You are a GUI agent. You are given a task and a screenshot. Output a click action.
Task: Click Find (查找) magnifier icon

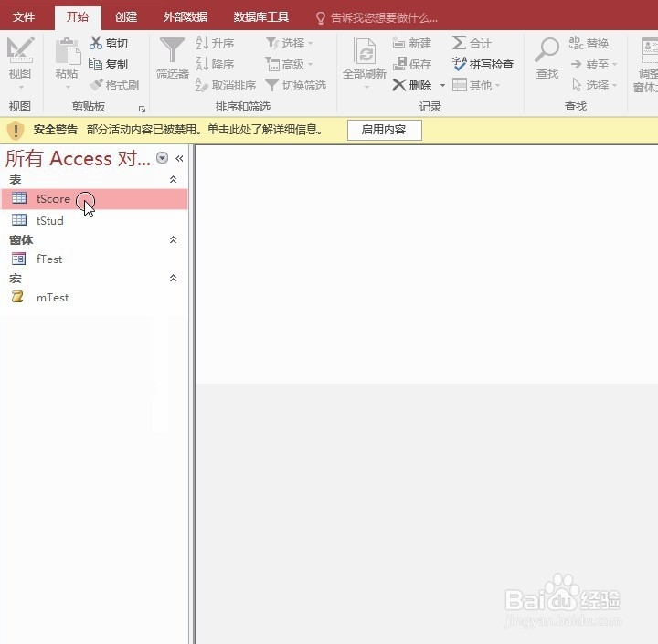pyautogui.click(x=547, y=50)
